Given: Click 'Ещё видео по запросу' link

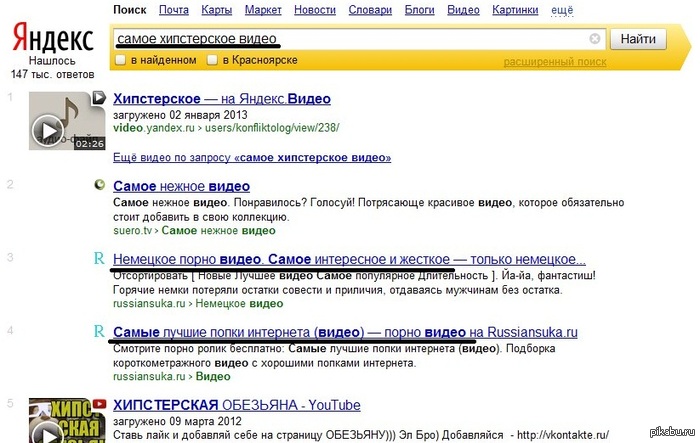Looking at the screenshot, I should pyautogui.click(x=252, y=158).
